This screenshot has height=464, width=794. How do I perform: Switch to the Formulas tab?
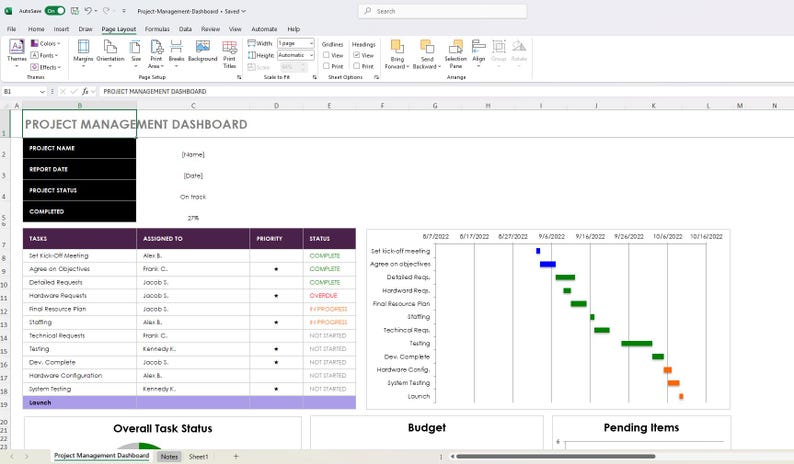click(157, 29)
